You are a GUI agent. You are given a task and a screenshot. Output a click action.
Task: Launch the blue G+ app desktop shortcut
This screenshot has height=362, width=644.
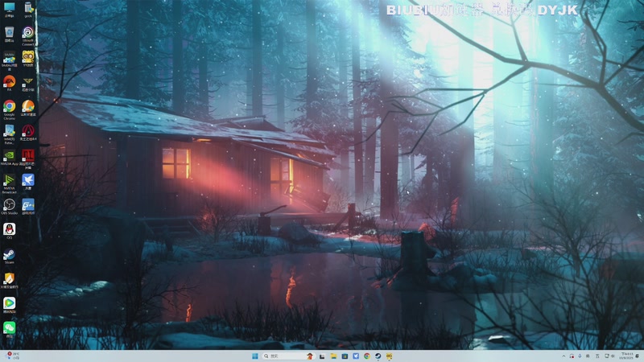coord(28,207)
